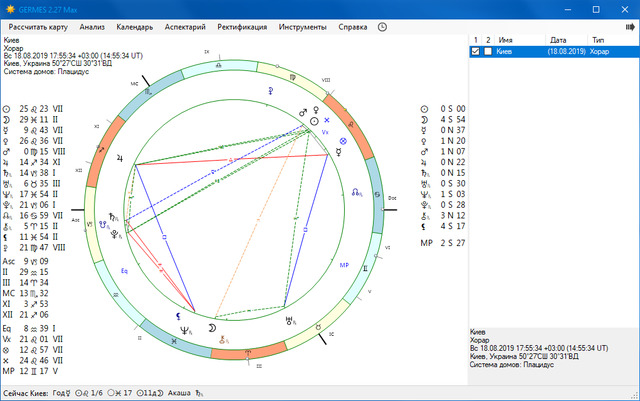This screenshot has width=640, height=401.
Task: Click the Mars glyph near the chart top
Action: tap(304, 112)
